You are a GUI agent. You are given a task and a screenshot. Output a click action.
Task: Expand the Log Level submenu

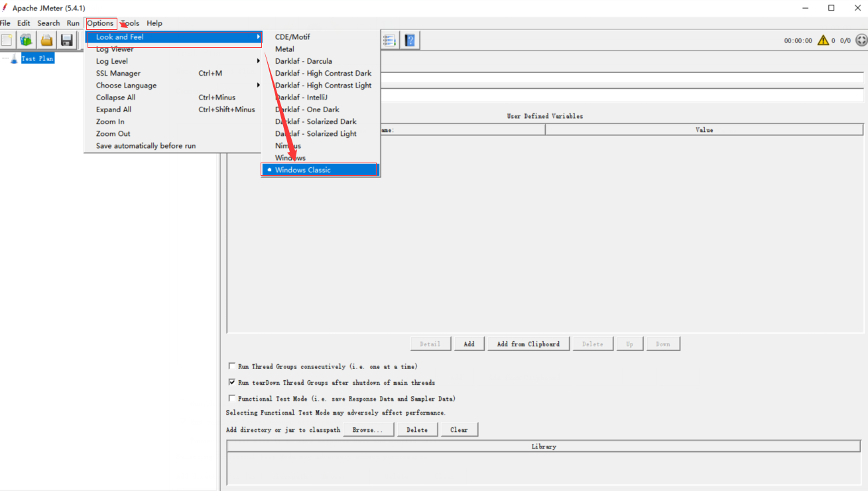172,61
